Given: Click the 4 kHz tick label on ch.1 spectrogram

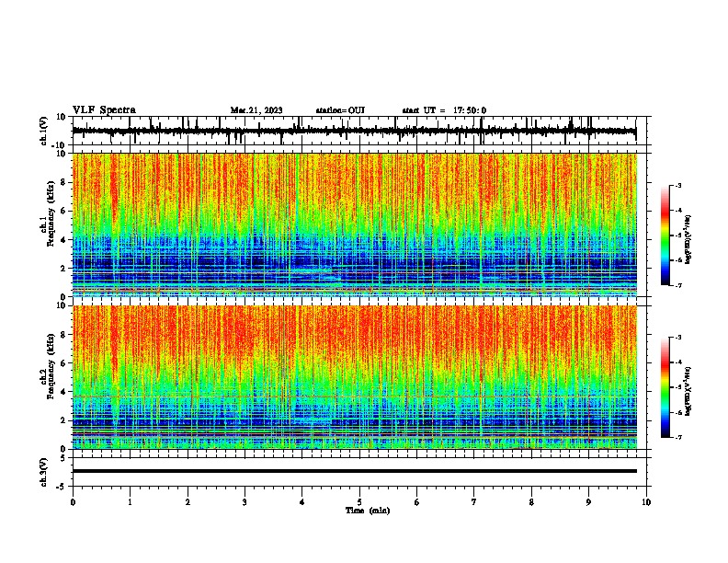Looking at the screenshot, I should click(63, 240).
